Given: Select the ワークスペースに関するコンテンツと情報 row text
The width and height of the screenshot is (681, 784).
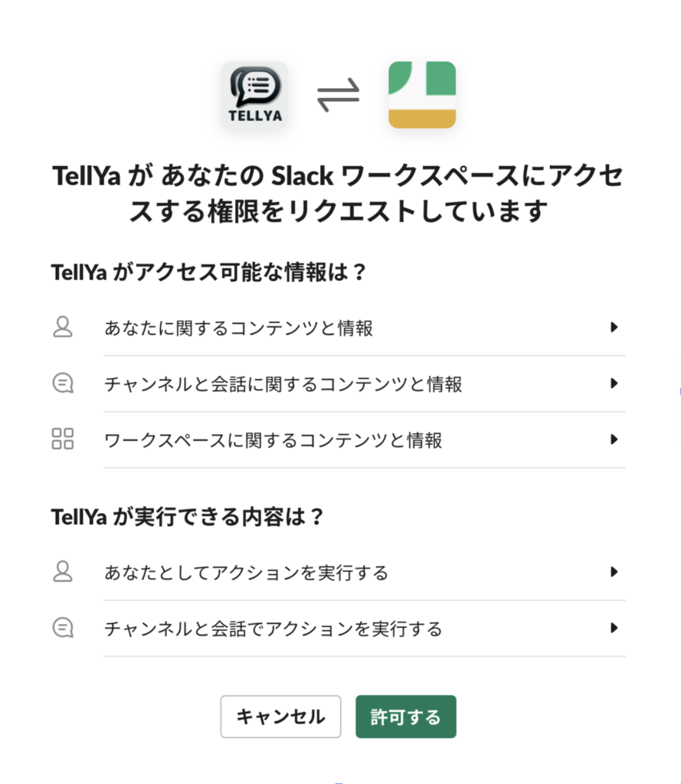Looking at the screenshot, I should tap(273, 440).
